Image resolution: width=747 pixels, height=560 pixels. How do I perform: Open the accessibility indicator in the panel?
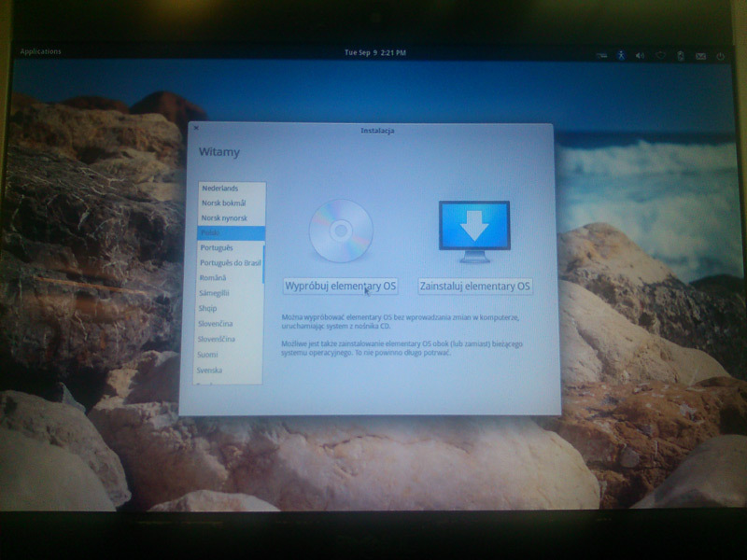point(621,55)
